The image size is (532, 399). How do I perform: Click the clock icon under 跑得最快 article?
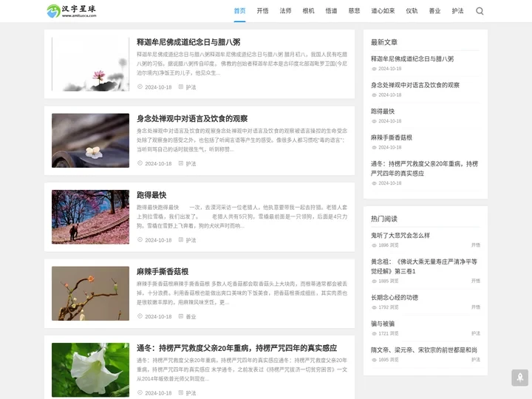pyautogui.click(x=140, y=240)
